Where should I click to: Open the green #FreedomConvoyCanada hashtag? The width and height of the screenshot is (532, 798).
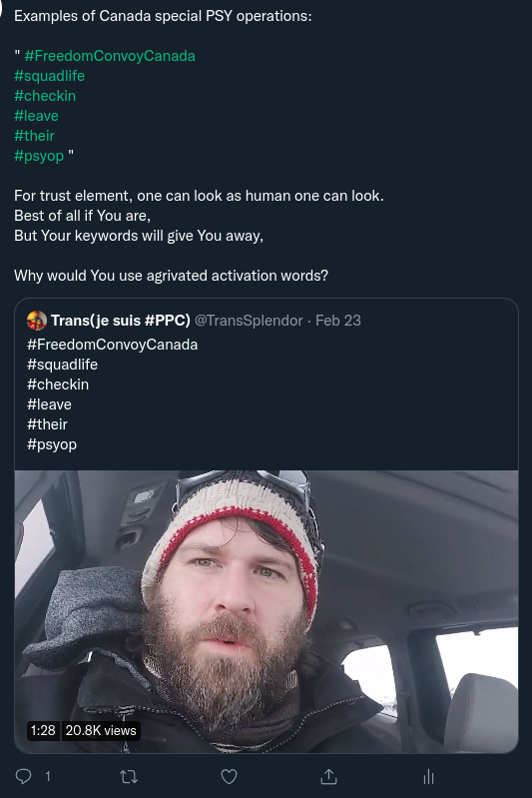click(110, 56)
